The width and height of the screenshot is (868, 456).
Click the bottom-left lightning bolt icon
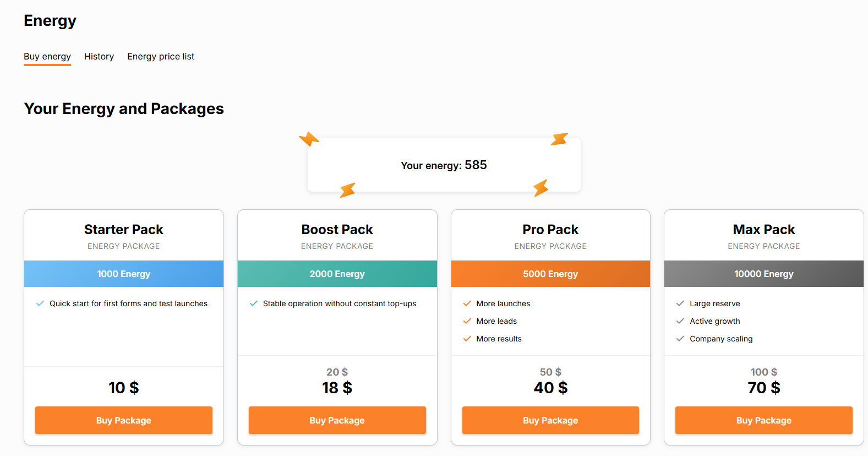347,190
